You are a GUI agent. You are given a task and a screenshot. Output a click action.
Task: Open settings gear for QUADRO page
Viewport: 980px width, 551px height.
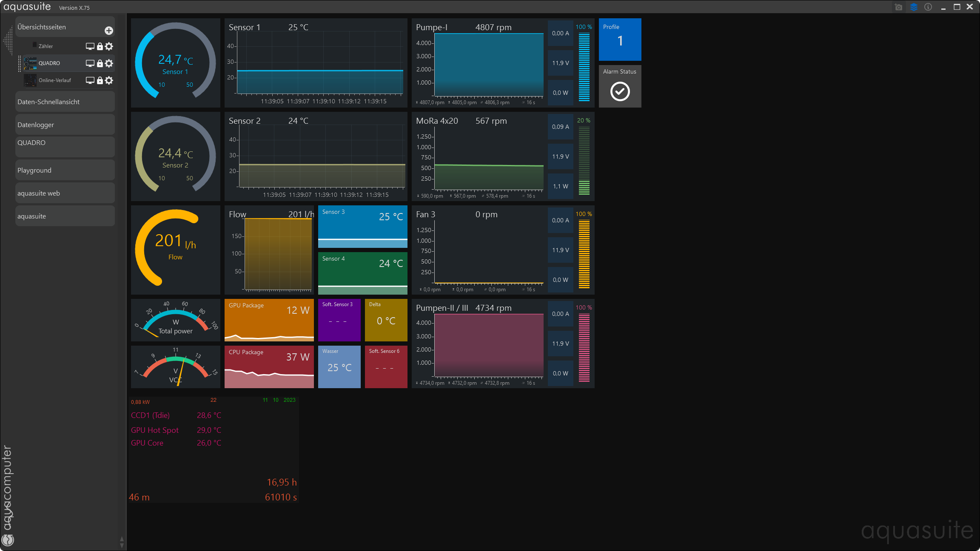[x=109, y=63]
